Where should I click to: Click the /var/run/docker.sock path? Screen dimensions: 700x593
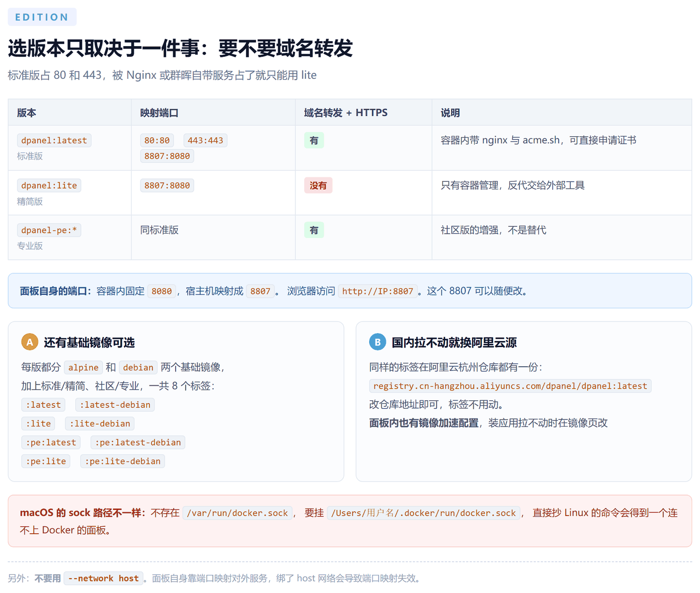[238, 513]
